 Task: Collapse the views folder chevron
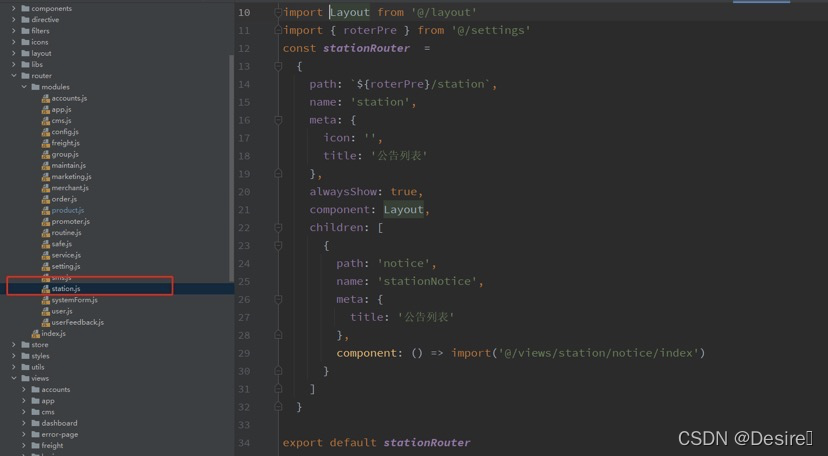point(14,378)
